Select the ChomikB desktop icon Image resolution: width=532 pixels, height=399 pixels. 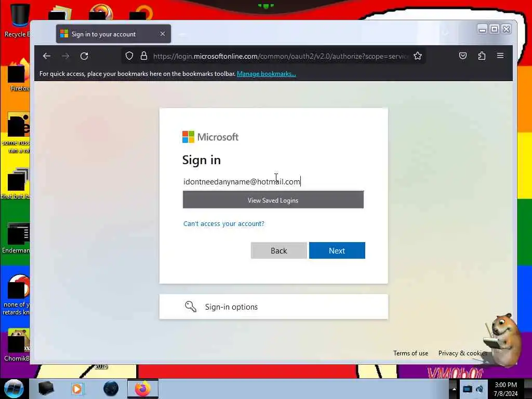click(x=17, y=344)
